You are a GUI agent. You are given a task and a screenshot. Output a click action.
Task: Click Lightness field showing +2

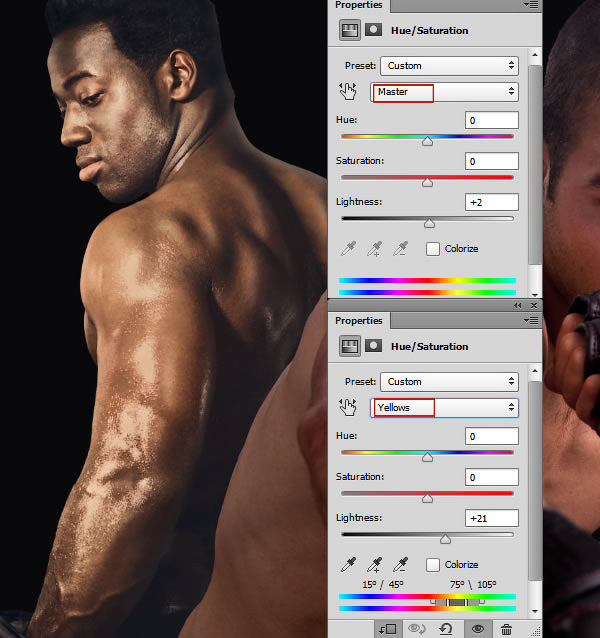pos(492,202)
